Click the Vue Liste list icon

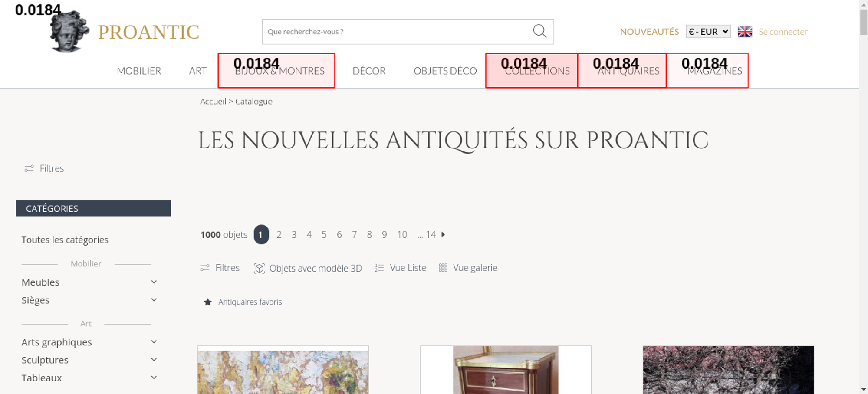click(x=379, y=268)
